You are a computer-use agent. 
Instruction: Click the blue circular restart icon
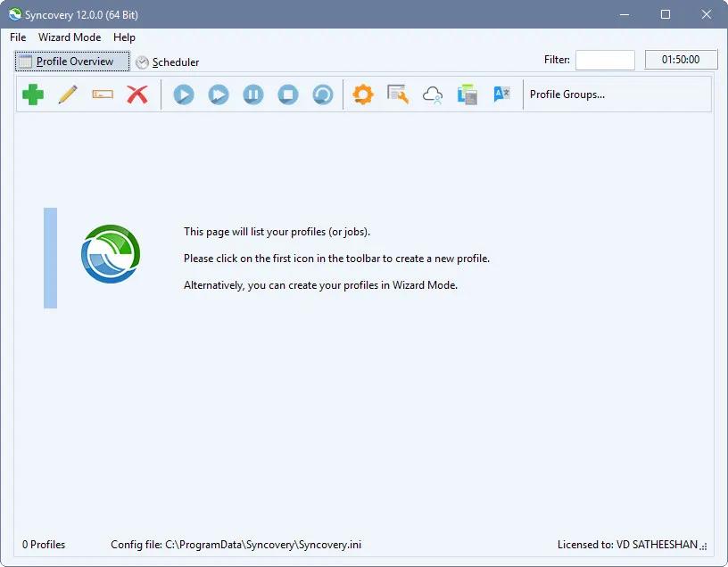point(323,94)
